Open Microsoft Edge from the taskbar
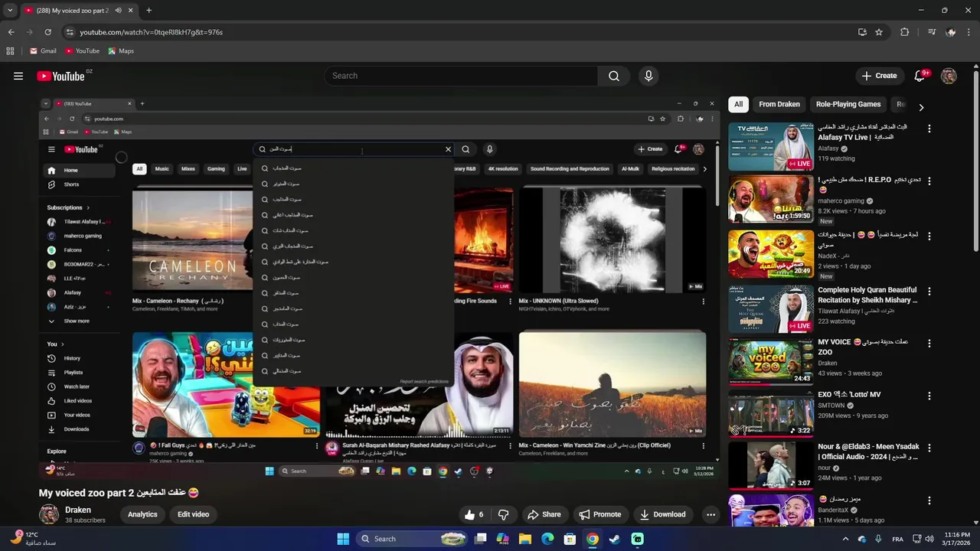This screenshot has height=551, width=980. coord(547,539)
